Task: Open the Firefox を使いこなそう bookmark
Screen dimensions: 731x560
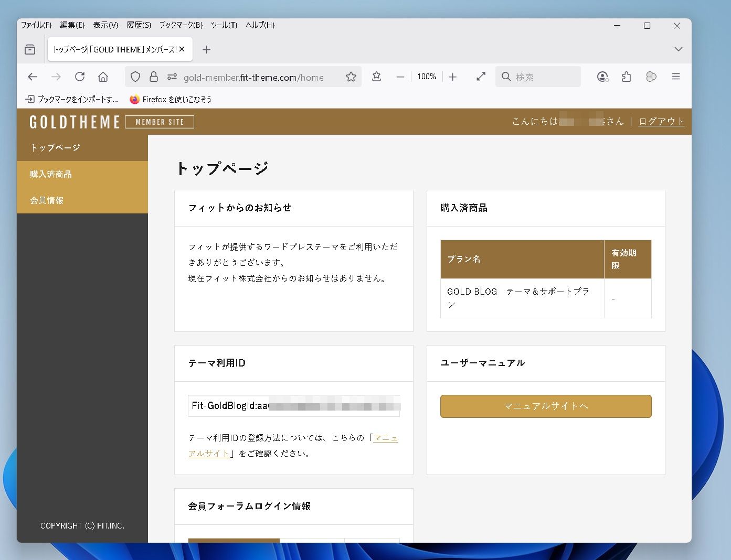Action: coord(171,99)
